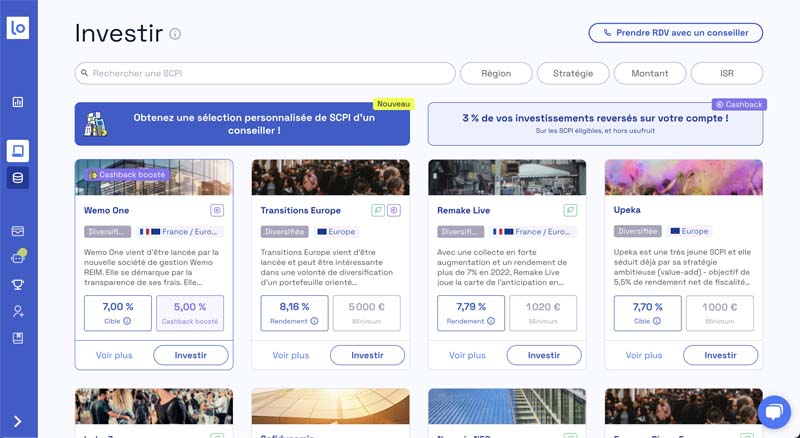Focus the Rechercher une SCPI search field
This screenshot has width=800, height=438.
point(265,74)
